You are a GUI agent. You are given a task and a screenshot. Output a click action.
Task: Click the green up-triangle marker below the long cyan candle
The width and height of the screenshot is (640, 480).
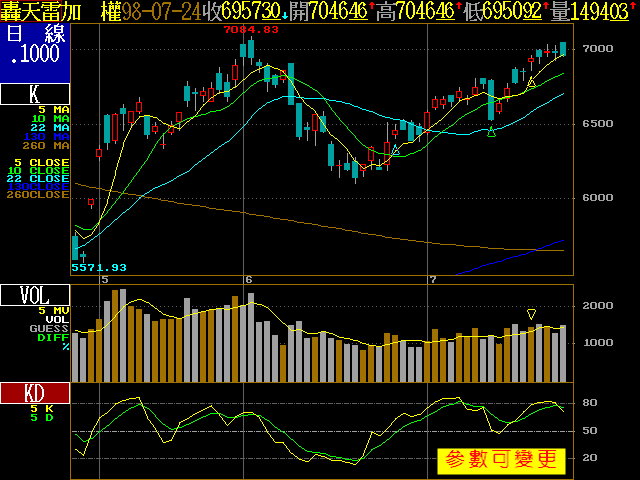(491, 133)
